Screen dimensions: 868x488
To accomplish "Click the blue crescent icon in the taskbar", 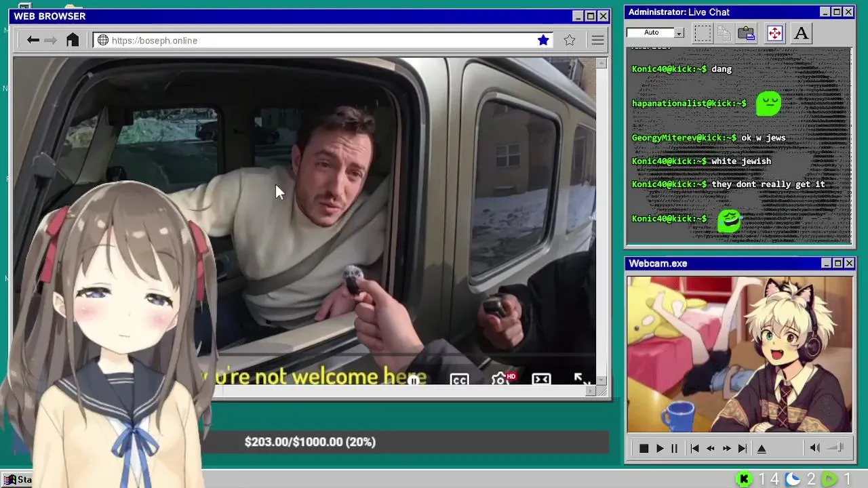I will 793,479.
